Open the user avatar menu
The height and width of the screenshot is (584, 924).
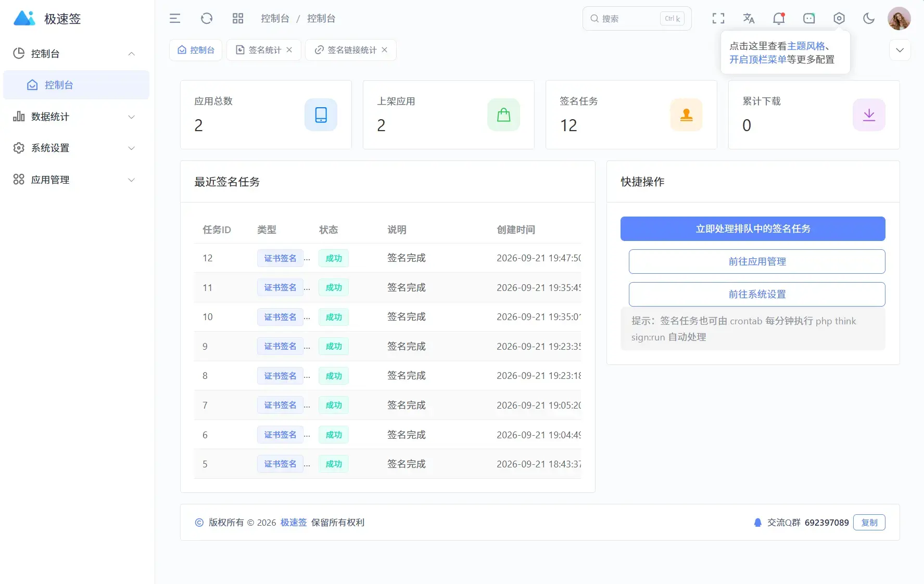[x=899, y=19]
